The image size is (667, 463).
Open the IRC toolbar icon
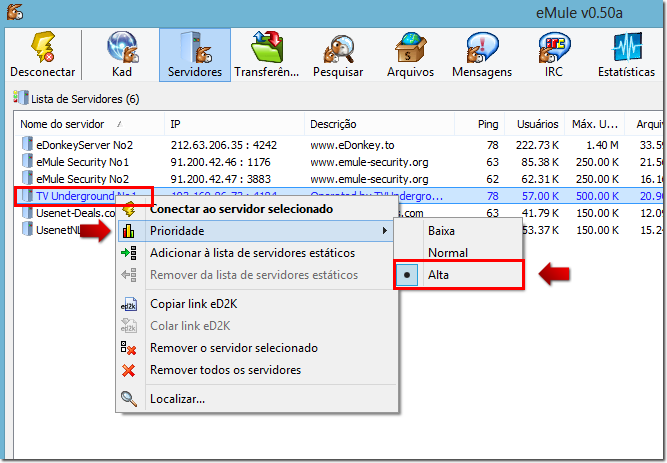pyautogui.click(x=554, y=47)
